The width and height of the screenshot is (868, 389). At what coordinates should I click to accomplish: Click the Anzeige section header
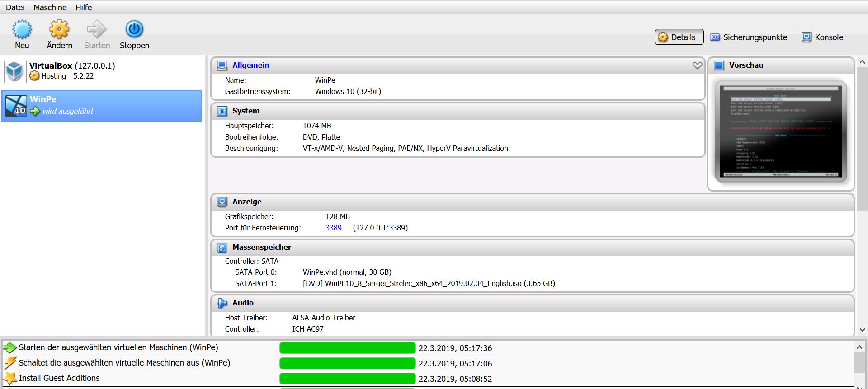pos(533,202)
